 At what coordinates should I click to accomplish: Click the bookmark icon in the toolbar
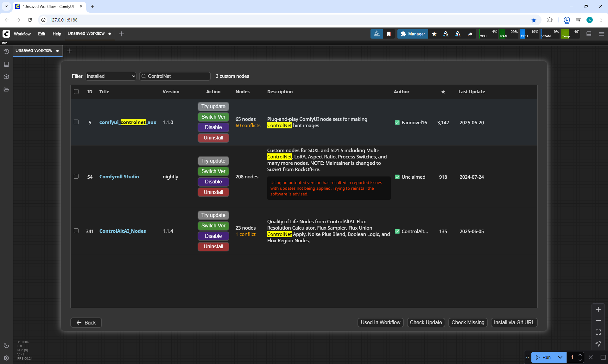coord(389,34)
